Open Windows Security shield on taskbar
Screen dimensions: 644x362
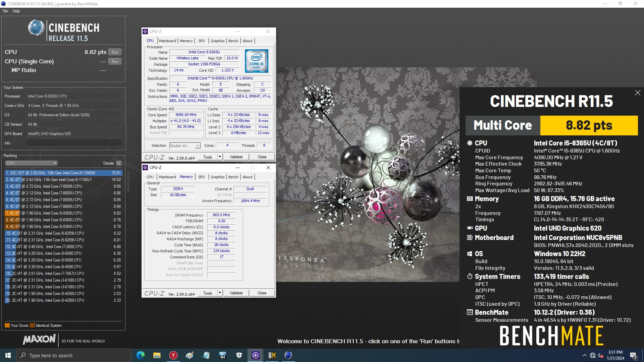tap(239, 355)
